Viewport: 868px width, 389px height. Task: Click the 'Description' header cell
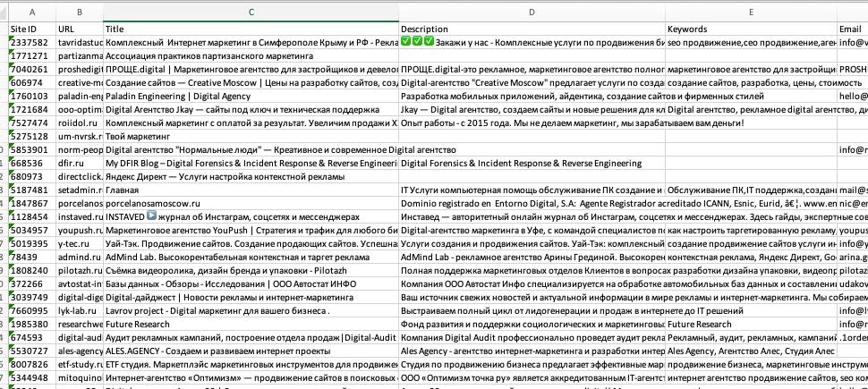point(532,29)
